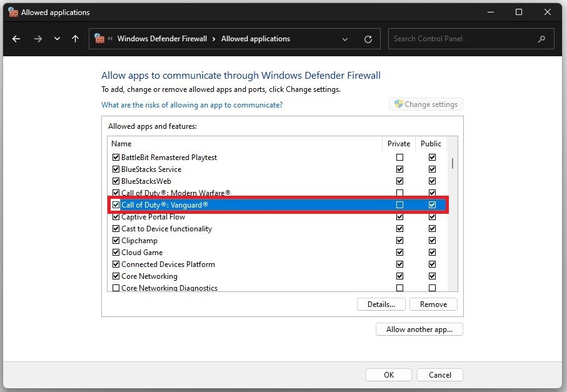Expand the address bar history dropdown

point(345,39)
